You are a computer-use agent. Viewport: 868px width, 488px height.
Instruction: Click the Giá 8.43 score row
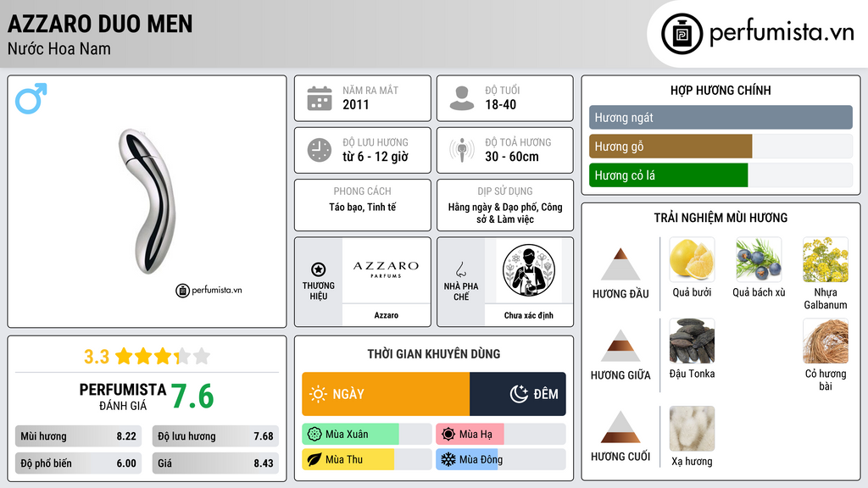pyautogui.click(x=215, y=463)
